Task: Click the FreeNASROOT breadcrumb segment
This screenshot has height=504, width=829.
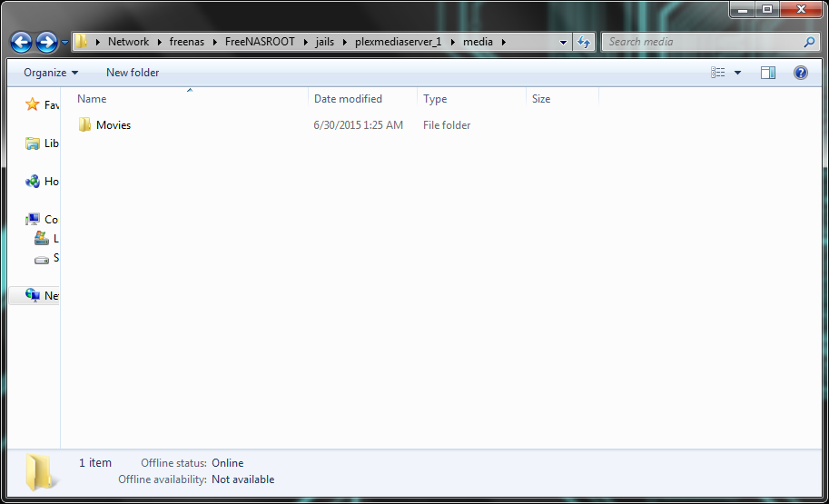Action: tap(260, 42)
